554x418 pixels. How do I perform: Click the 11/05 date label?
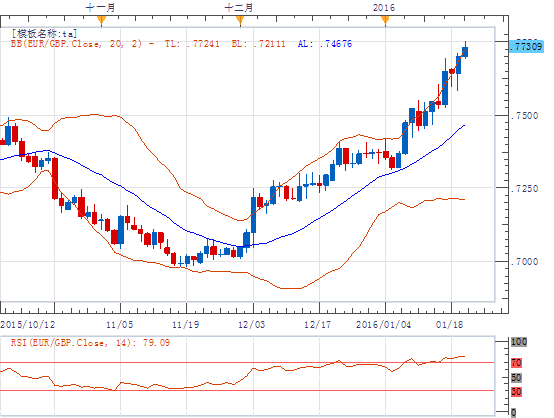coord(120,324)
